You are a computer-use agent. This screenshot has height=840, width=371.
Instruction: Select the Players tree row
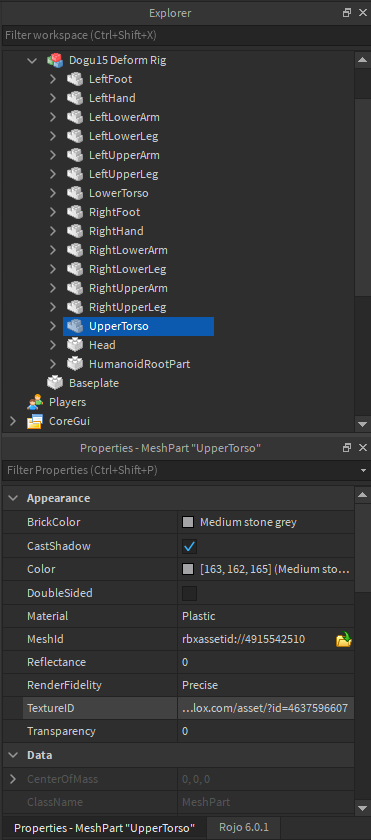(x=67, y=402)
